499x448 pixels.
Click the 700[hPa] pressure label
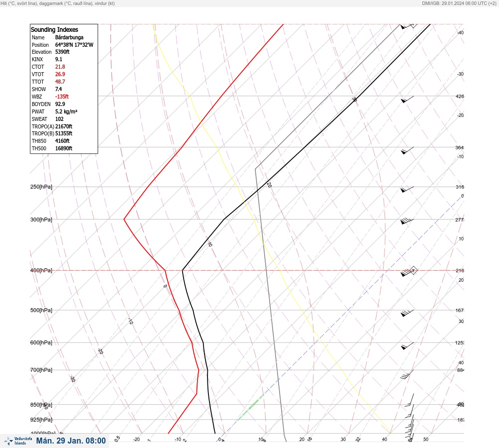[x=41, y=370]
